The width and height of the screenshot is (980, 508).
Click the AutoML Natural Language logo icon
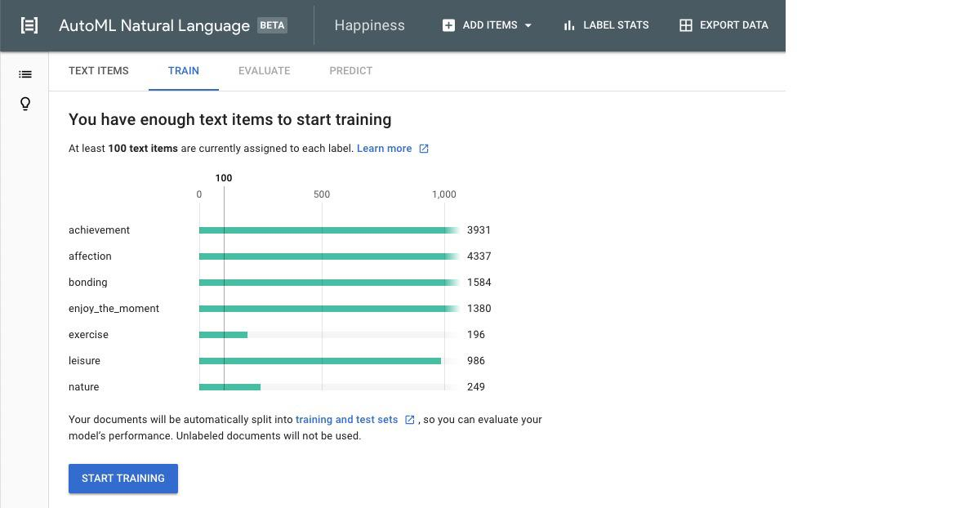click(29, 25)
